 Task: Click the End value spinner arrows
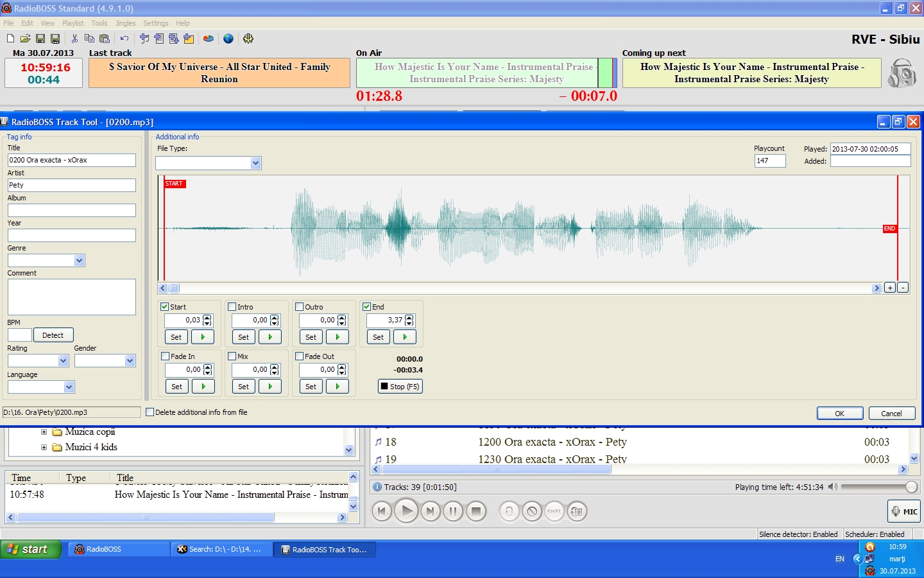409,320
